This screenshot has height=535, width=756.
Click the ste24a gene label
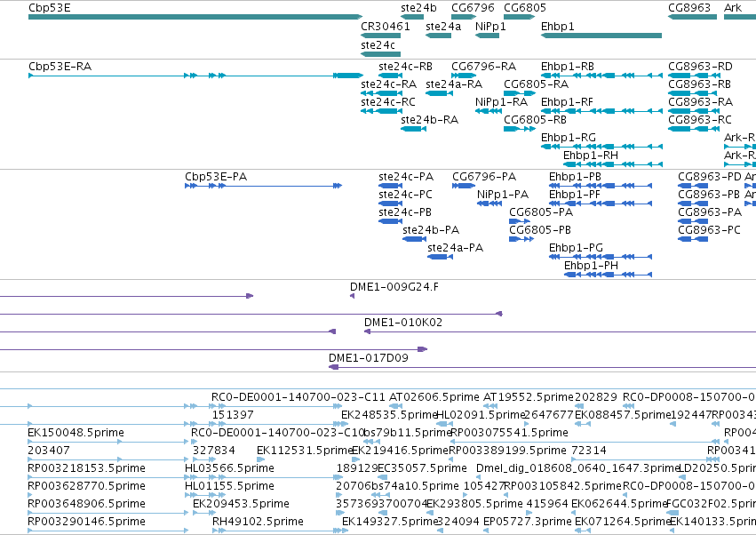tap(443, 26)
